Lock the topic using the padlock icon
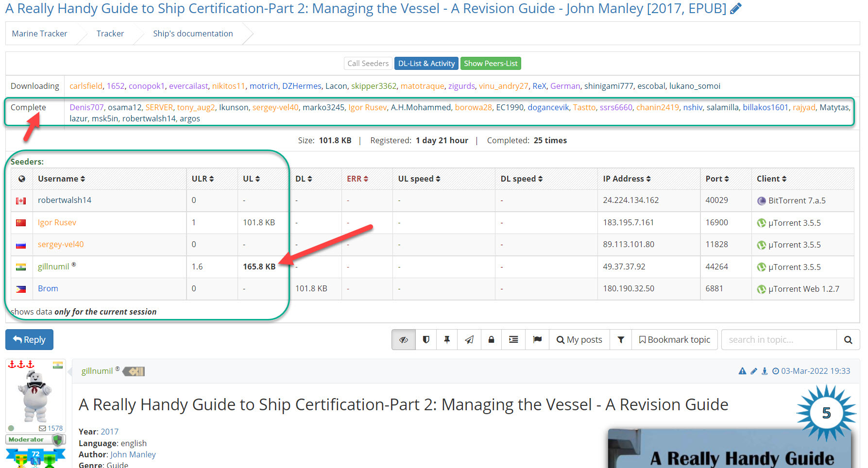The width and height of the screenshot is (868, 468). tap(491, 340)
